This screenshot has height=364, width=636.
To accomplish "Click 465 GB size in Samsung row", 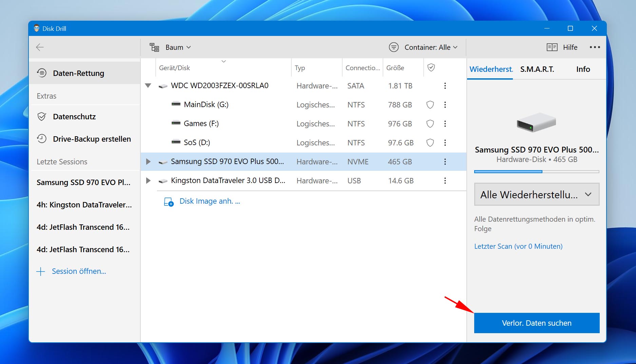I will click(x=400, y=162).
